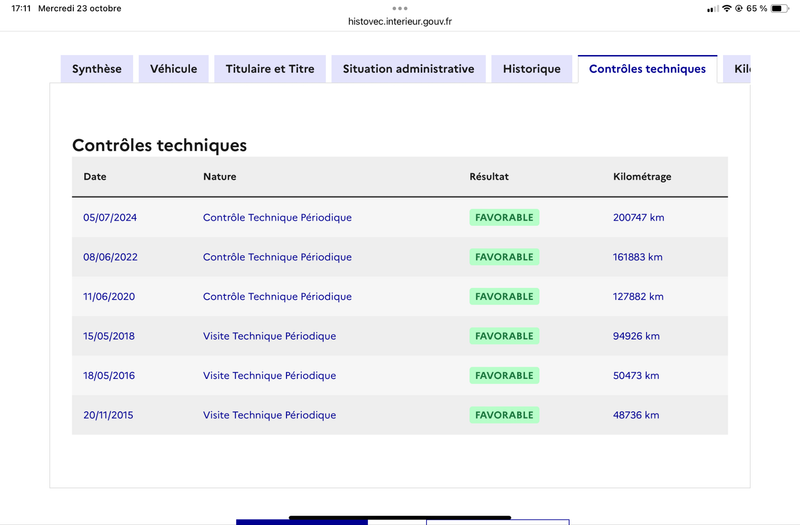
Task: Select the date 08/06/2022
Action: pos(110,257)
